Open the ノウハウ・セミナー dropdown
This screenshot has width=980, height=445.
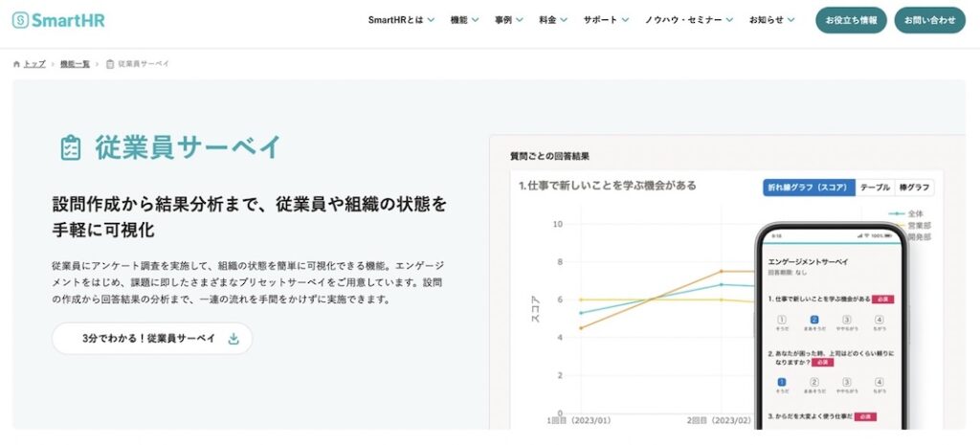click(x=689, y=20)
